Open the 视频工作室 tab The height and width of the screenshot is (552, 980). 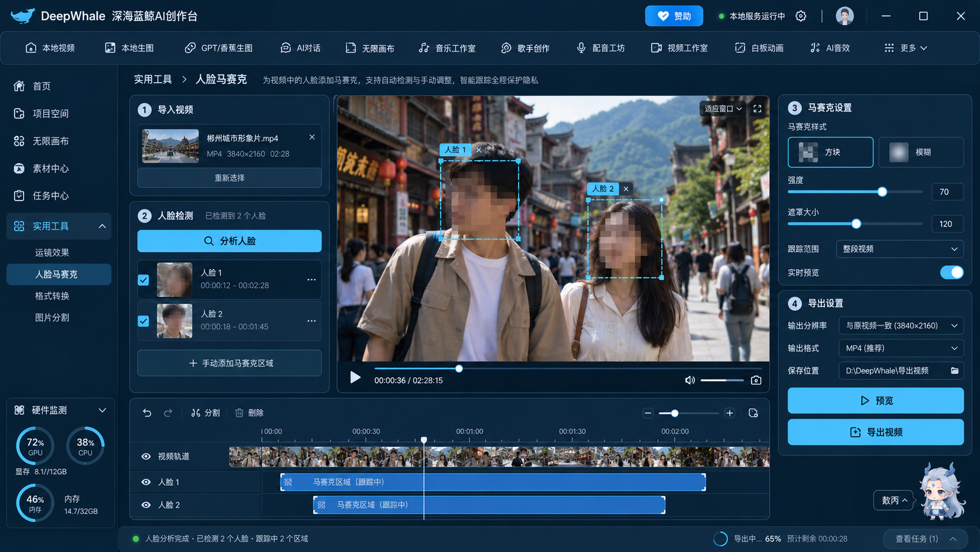679,48
